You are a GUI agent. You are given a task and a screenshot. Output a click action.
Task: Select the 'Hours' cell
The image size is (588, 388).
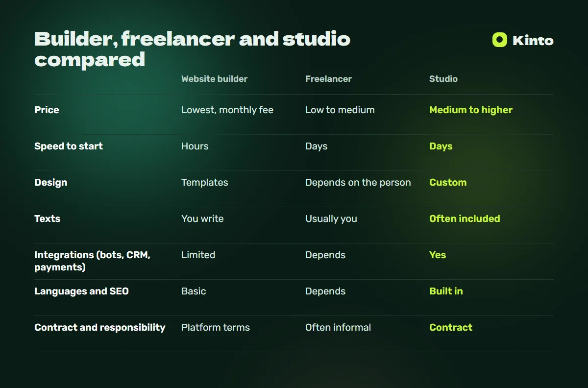pos(195,146)
